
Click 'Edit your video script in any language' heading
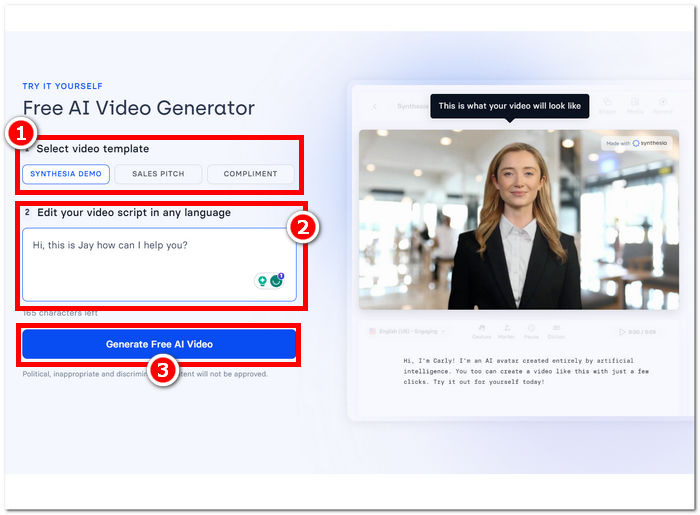coord(134,213)
